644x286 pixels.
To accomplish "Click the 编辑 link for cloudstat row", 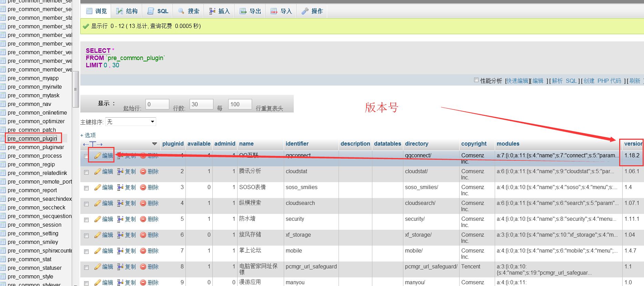I will 108,171.
